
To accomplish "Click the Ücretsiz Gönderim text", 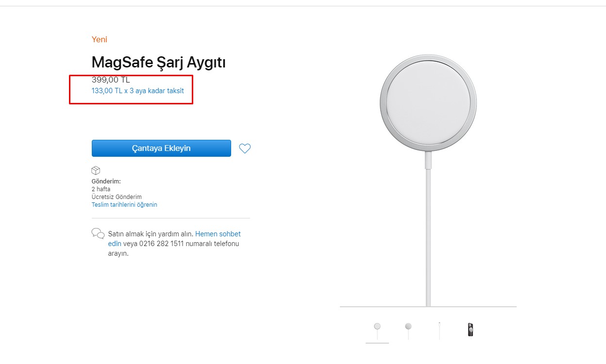I will pyautogui.click(x=116, y=197).
